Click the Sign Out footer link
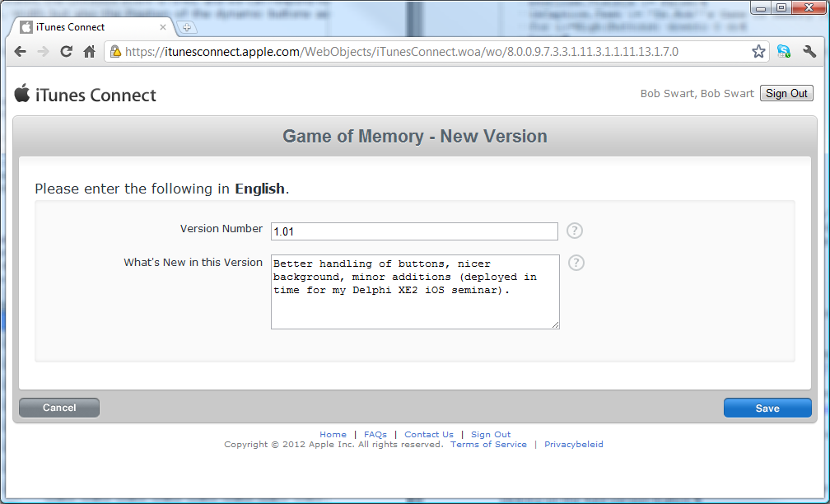Image resolution: width=830 pixels, height=504 pixels. [491, 434]
